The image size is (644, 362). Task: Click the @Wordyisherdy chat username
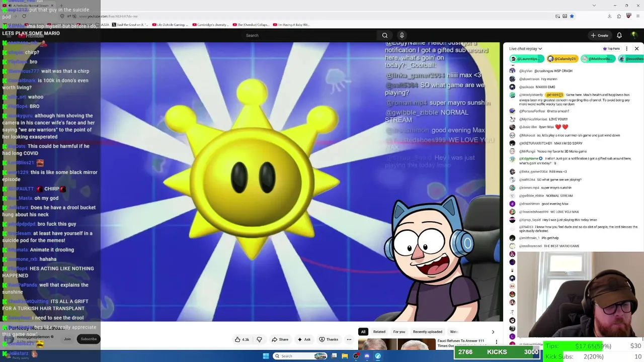531,95
